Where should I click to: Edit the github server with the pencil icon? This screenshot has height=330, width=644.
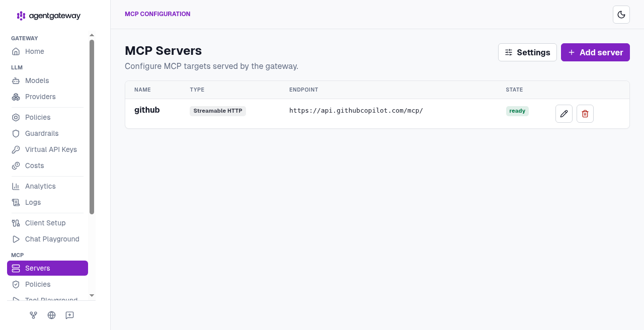tap(564, 114)
